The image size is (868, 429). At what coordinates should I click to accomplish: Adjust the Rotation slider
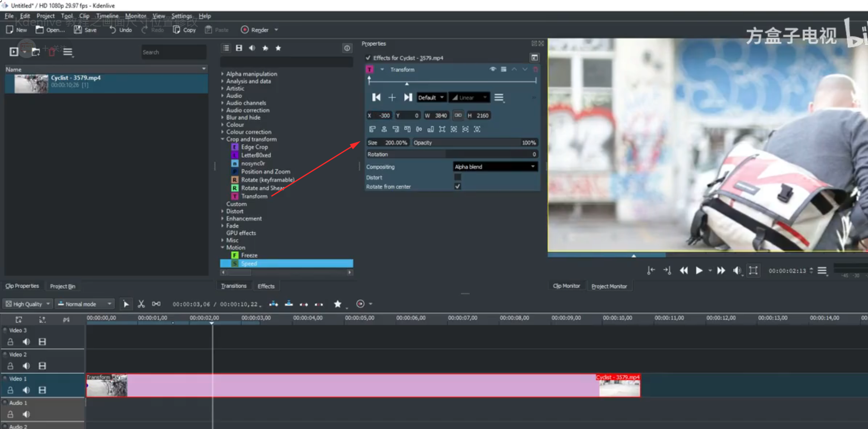(452, 154)
